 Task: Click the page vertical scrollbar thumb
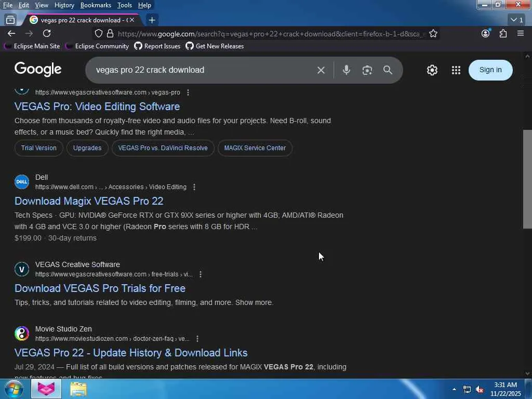(527, 179)
